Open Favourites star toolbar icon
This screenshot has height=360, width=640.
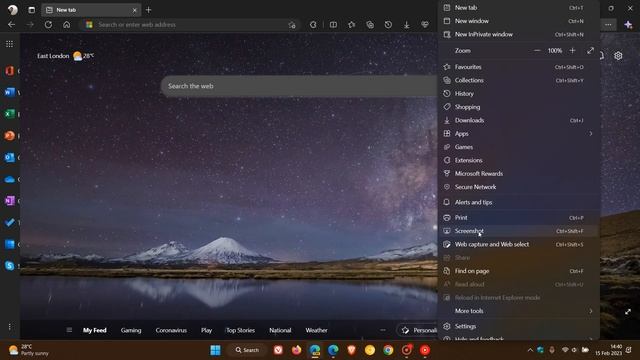click(x=352, y=24)
